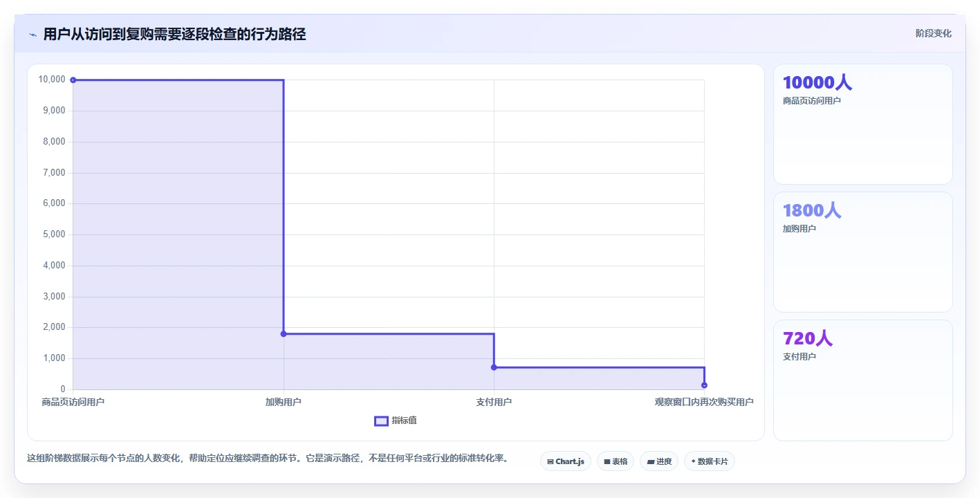Screen dimensions: 980x498
Task: Click the 数据卡片 chip
Action: point(710,461)
